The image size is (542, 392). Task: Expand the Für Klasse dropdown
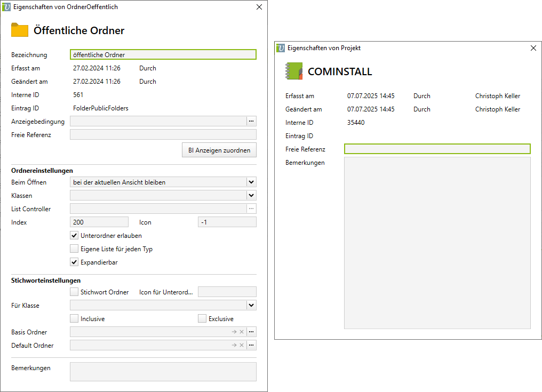pyautogui.click(x=251, y=305)
